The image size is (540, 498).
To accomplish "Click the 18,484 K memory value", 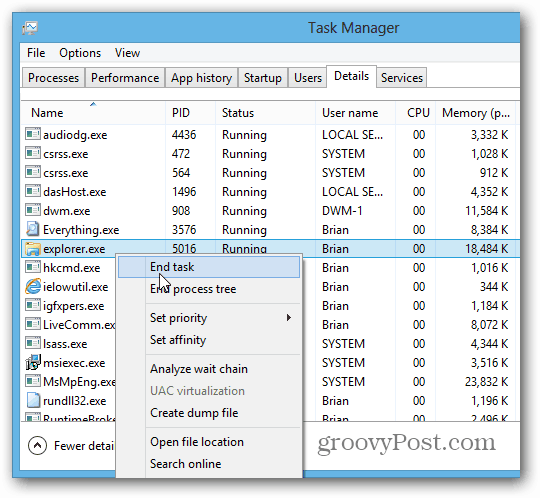I will point(486,249).
